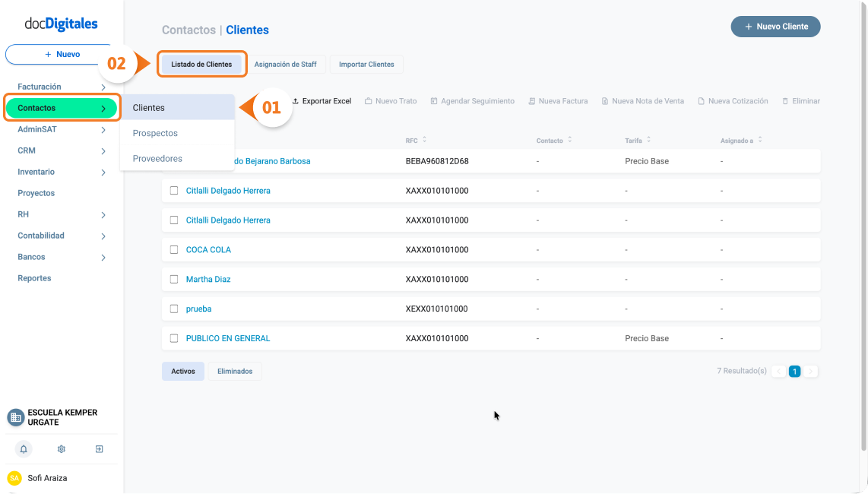Click the Nuevo Trato briefcase icon
This screenshot has width=868, height=494.
pos(368,101)
